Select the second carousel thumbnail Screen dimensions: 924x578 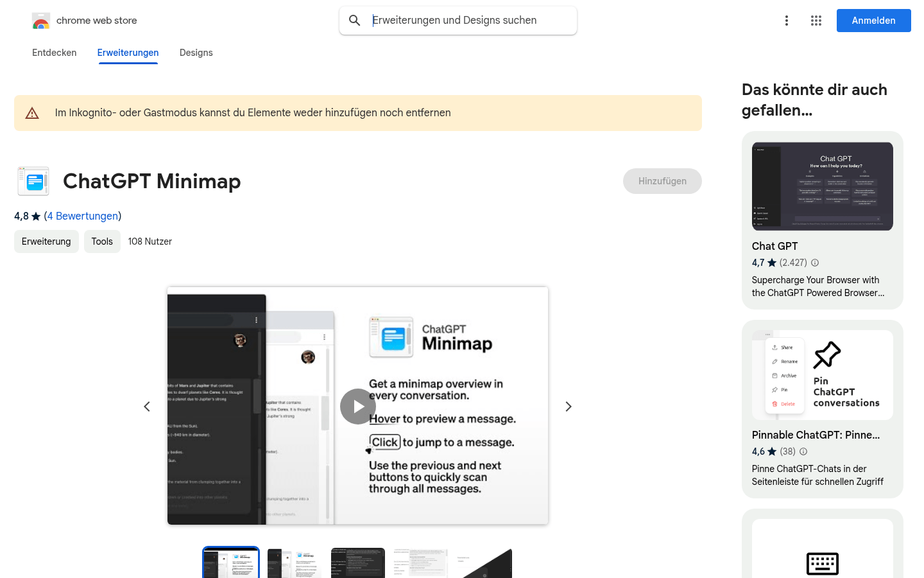[295, 563]
